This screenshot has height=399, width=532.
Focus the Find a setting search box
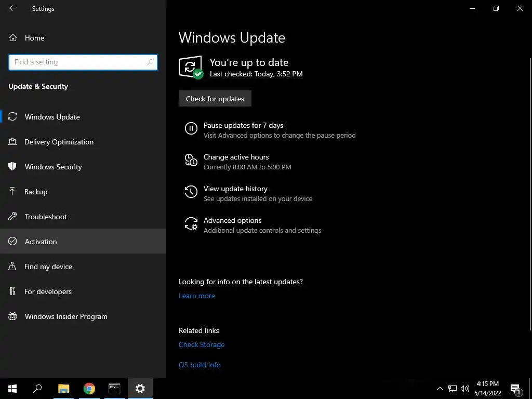83,62
